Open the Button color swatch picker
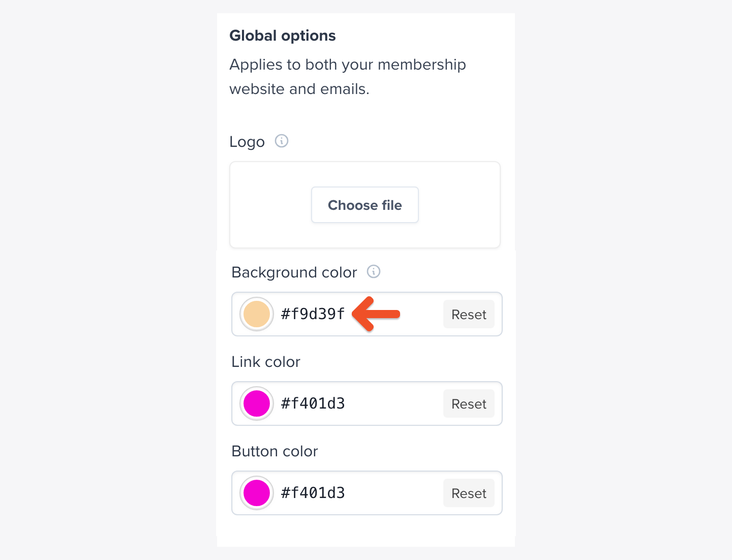Image resolution: width=732 pixels, height=560 pixels. pyautogui.click(x=257, y=493)
